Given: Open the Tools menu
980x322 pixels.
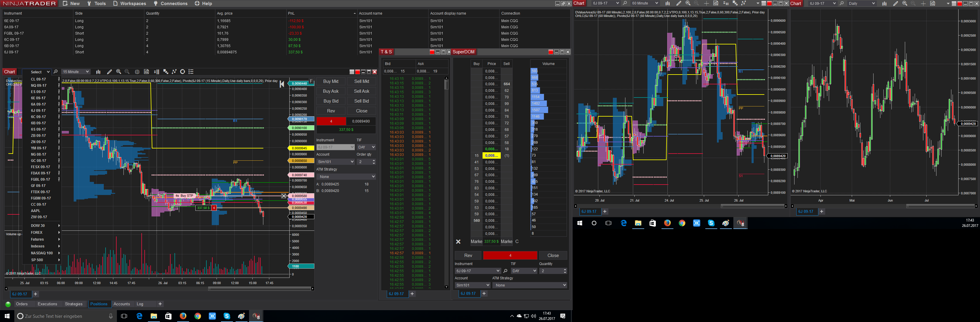Looking at the screenshot, I should (97, 3).
